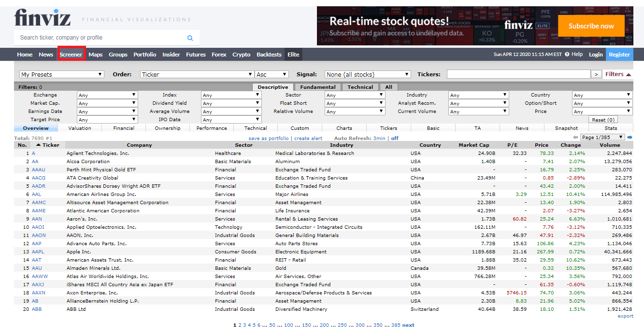This screenshot has width=644, height=334.
Task: Open the Industry filter dropdown
Action: click(479, 95)
